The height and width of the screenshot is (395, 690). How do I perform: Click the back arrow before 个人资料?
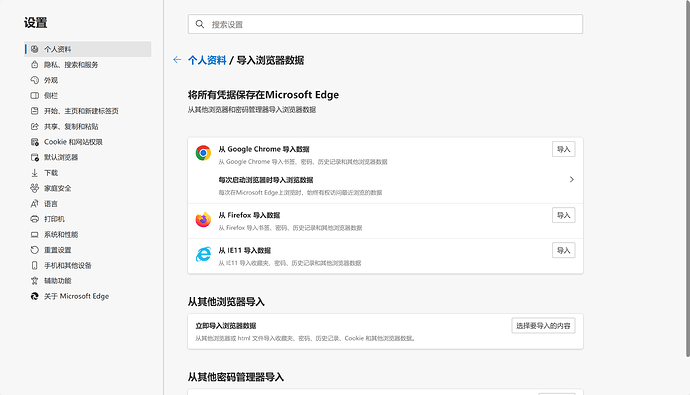177,60
